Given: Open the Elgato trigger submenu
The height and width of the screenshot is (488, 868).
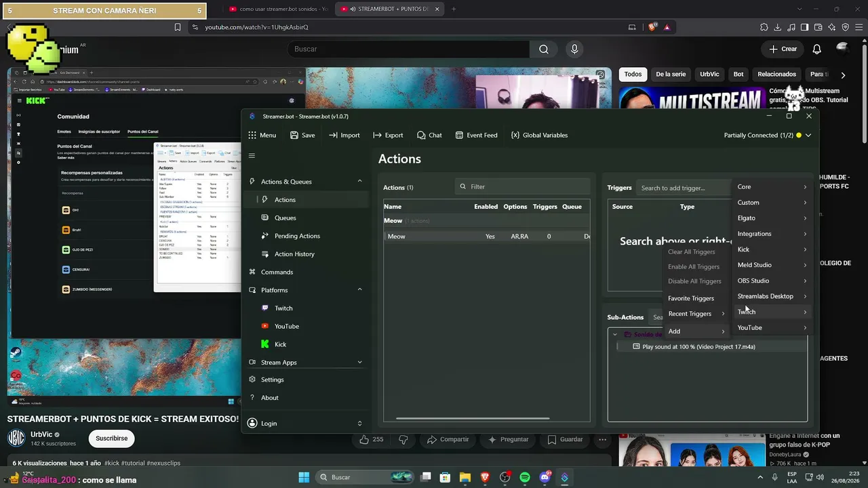Looking at the screenshot, I should (x=772, y=218).
